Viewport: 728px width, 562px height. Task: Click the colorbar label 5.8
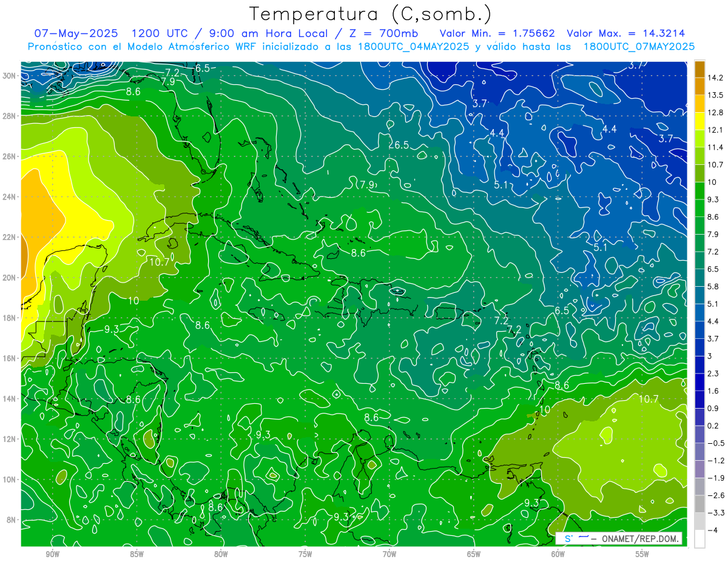coord(713,287)
